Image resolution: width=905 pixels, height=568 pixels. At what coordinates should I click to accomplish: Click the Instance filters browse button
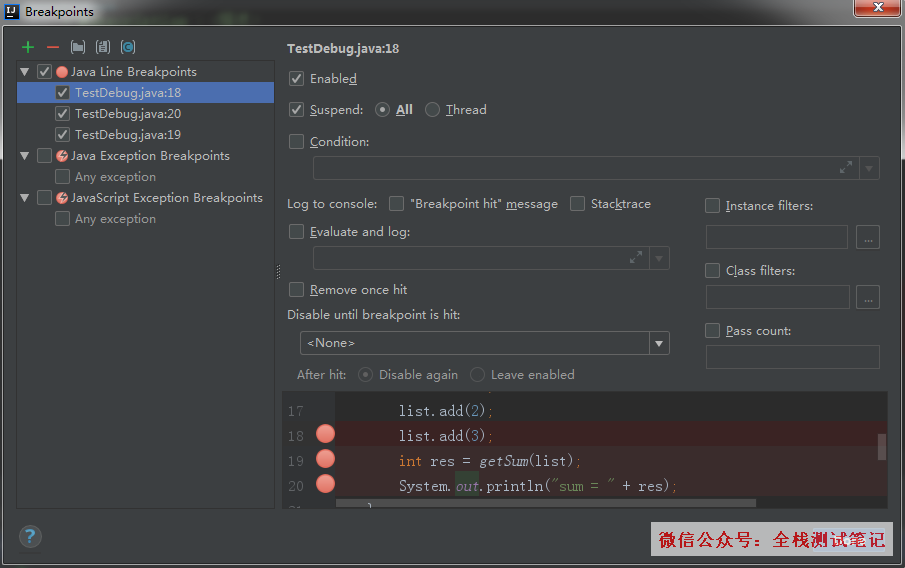pyautogui.click(x=868, y=237)
